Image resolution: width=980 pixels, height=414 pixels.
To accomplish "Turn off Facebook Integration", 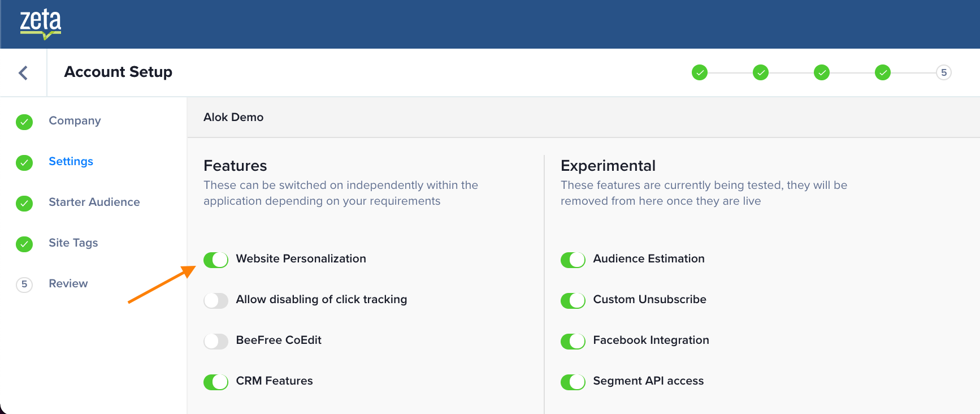I will click(573, 341).
